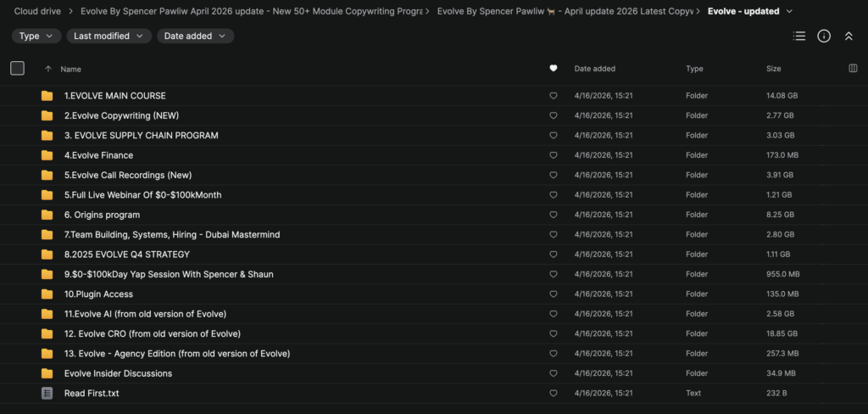This screenshot has width=868, height=414.
Task: Click folder icon for 1.EVOLVE MAIN COURSE
Action: click(47, 96)
